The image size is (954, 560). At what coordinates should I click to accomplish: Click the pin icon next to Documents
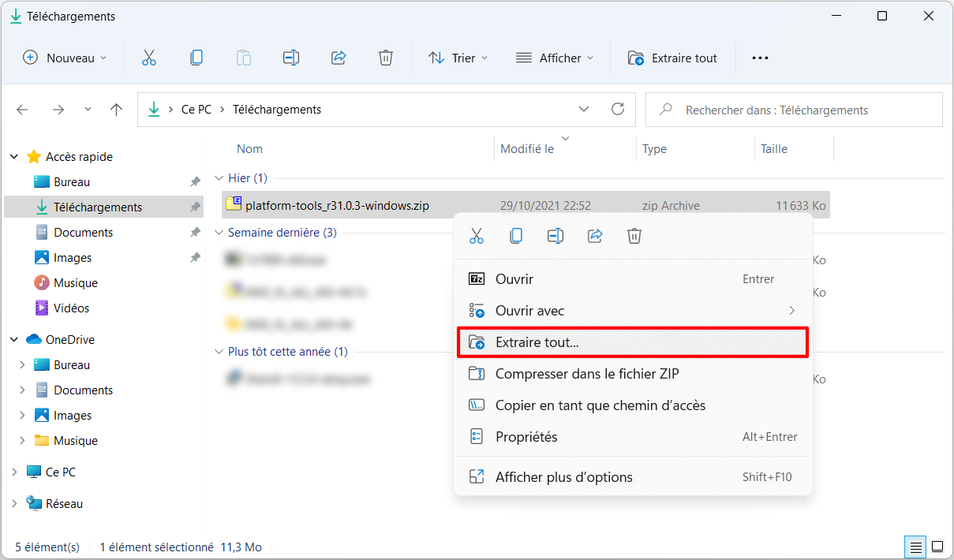[x=195, y=233]
